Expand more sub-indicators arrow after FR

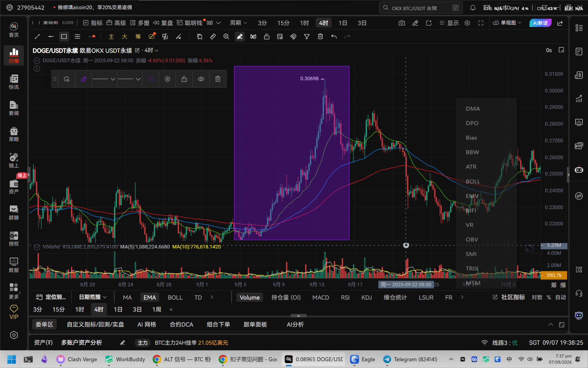(462, 297)
